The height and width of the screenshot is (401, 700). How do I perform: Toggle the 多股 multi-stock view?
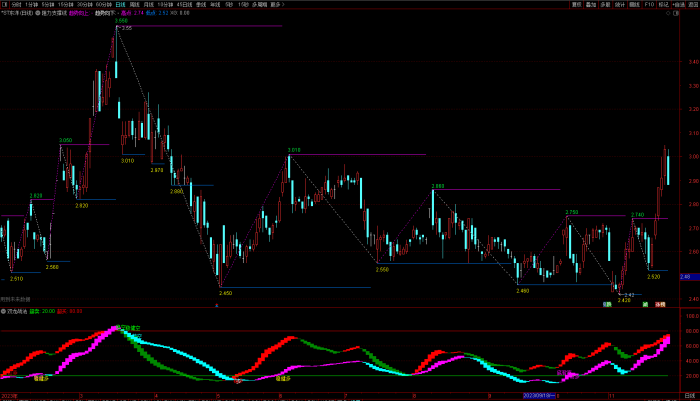605,4
